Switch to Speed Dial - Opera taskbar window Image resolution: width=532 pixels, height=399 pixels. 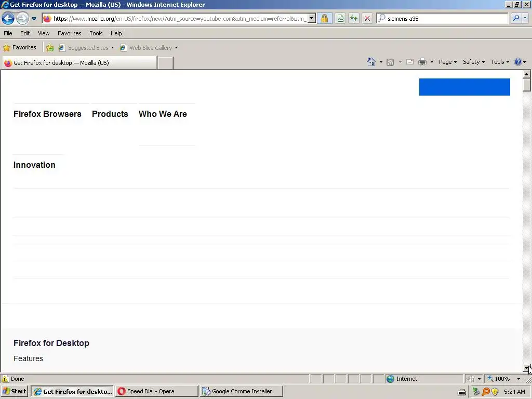pyautogui.click(x=156, y=391)
